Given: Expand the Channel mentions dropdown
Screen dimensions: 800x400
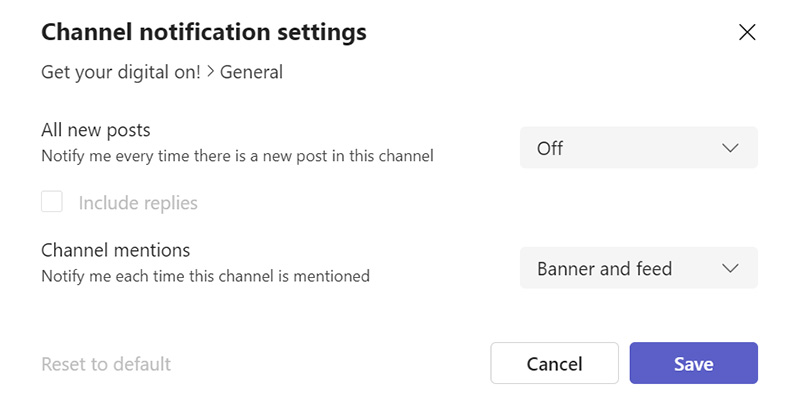Looking at the screenshot, I should tap(638, 269).
